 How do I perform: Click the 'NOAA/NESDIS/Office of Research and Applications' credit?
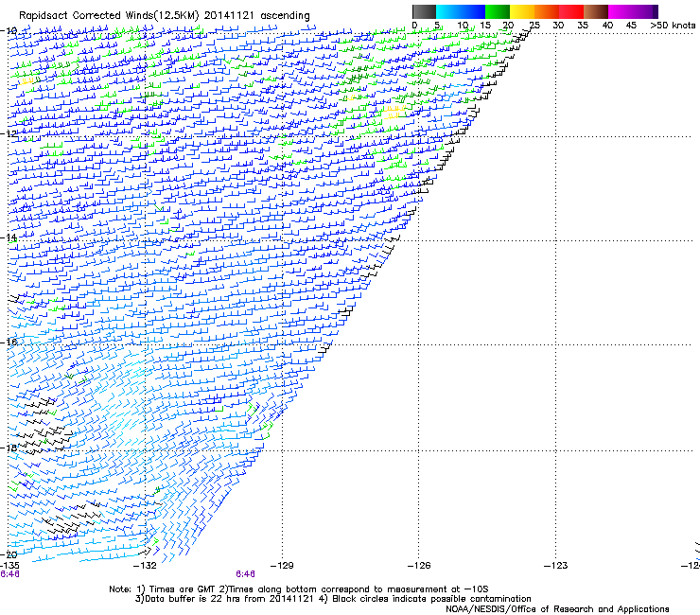(x=557, y=609)
